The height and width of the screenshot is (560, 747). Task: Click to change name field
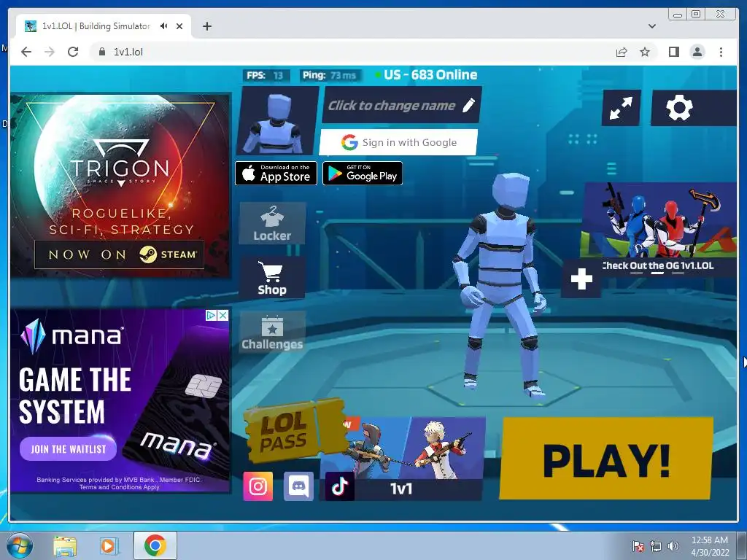402,105
